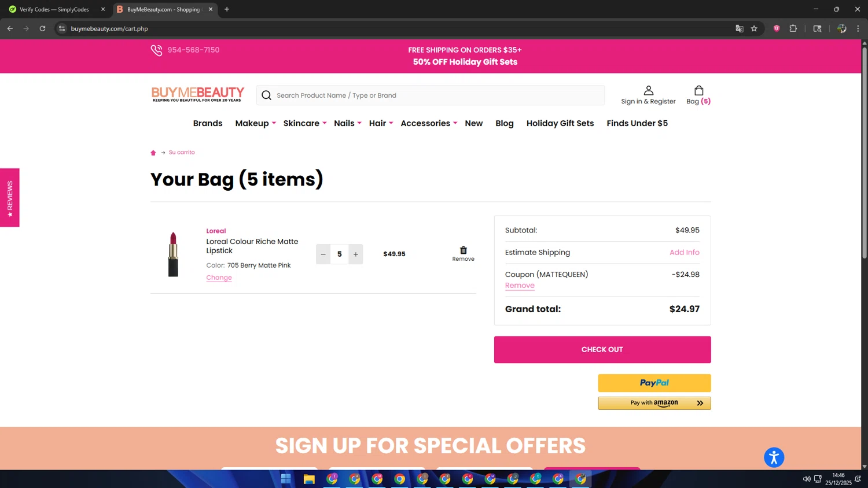This screenshot has height=488, width=868.
Task: Open notifications icon in system tray
Action: coord(858,479)
